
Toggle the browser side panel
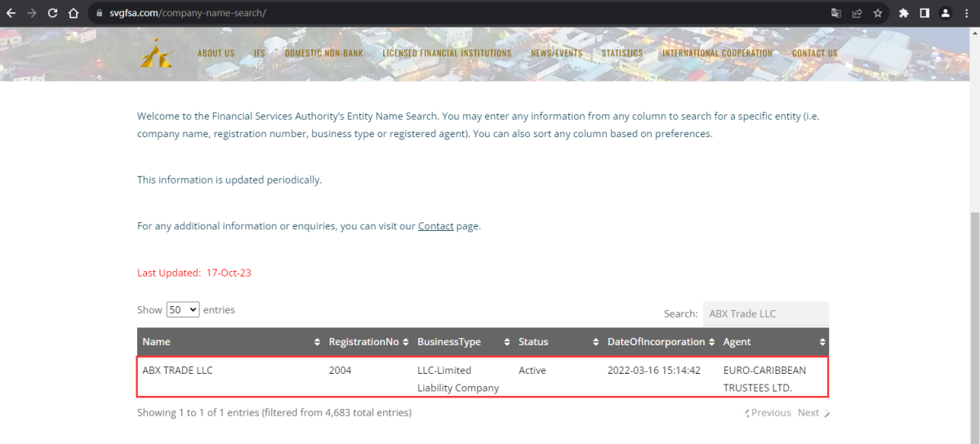coord(924,13)
